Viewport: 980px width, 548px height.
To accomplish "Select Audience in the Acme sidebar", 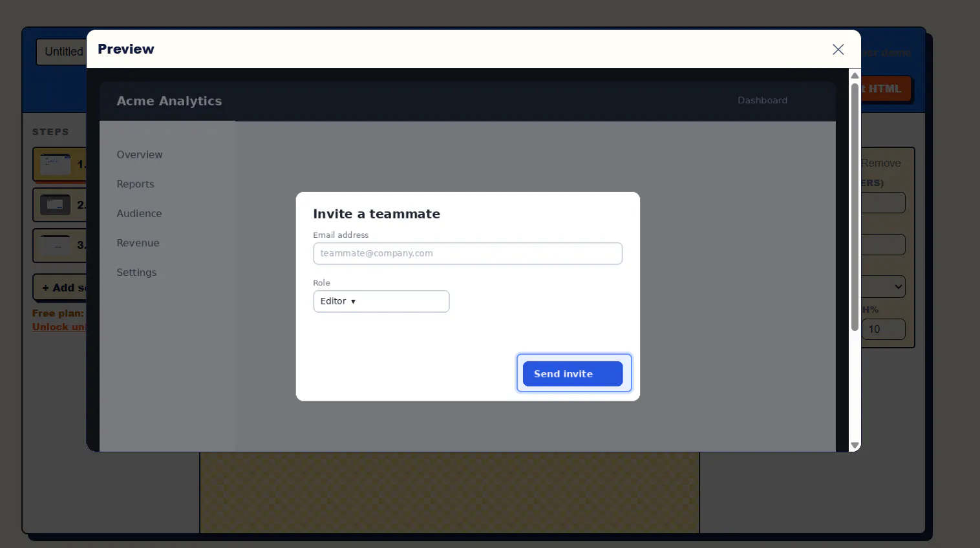I will coord(139,214).
